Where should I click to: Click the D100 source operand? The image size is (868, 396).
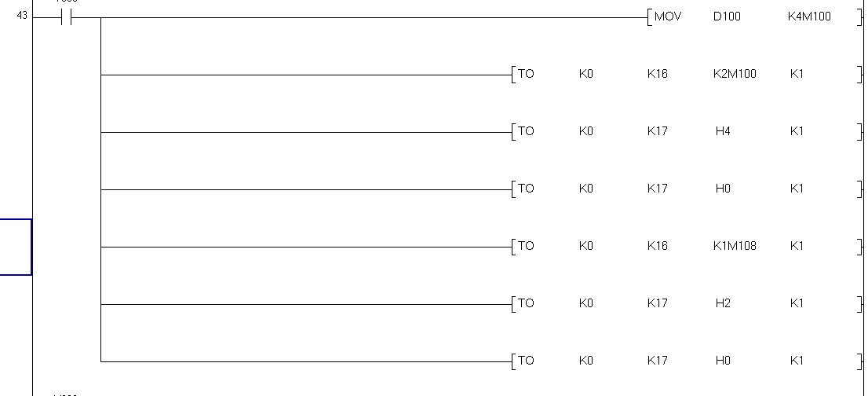pos(727,16)
